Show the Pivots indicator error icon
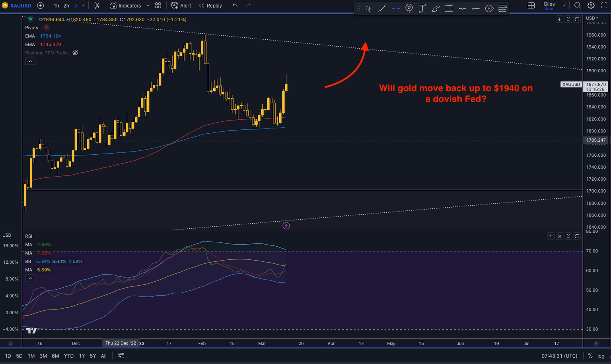The height and width of the screenshot is (364, 611). coord(47,27)
